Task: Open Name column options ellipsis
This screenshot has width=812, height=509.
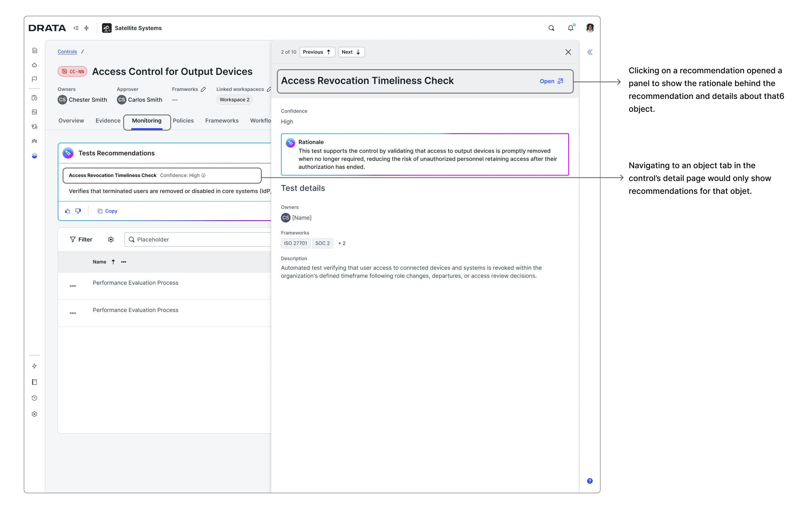Action: [x=124, y=262]
